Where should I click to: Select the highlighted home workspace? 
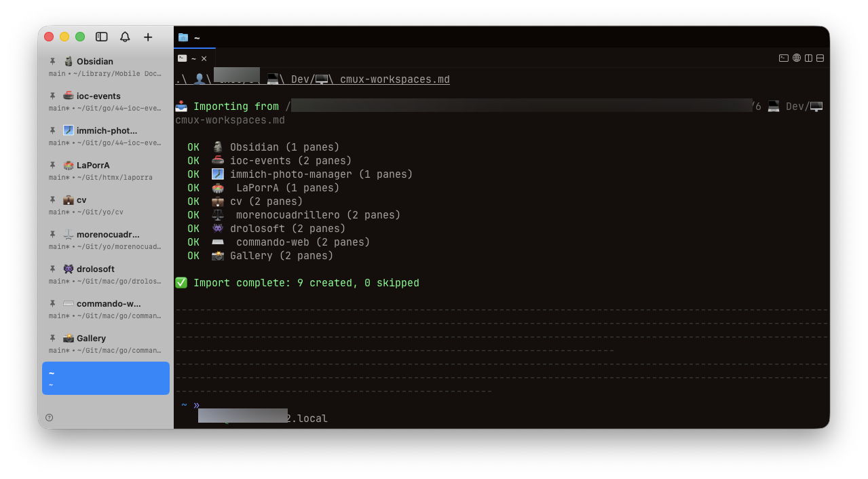[x=105, y=378]
